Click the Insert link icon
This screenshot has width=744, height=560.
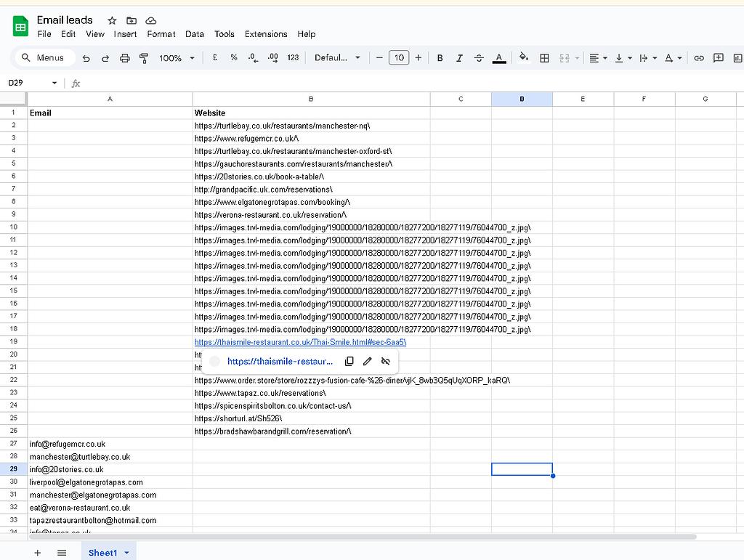[699, 57]
